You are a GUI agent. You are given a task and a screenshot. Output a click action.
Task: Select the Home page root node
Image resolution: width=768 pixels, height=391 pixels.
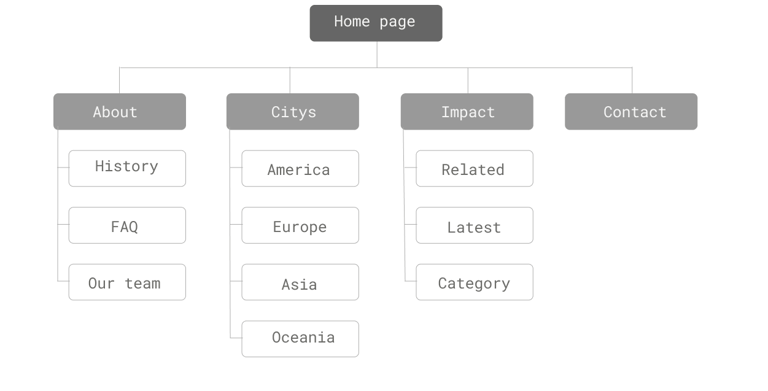[x=376, y=23]
